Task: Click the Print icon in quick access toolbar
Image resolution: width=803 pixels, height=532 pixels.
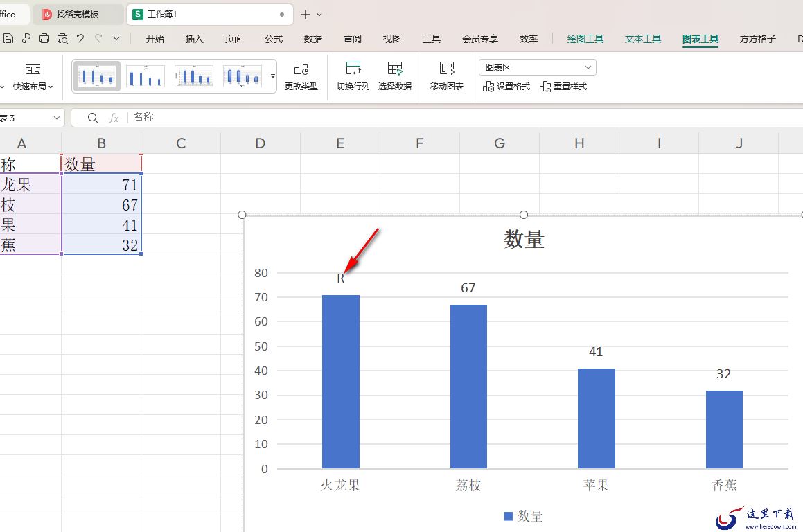Action: (x=44, y=38)
